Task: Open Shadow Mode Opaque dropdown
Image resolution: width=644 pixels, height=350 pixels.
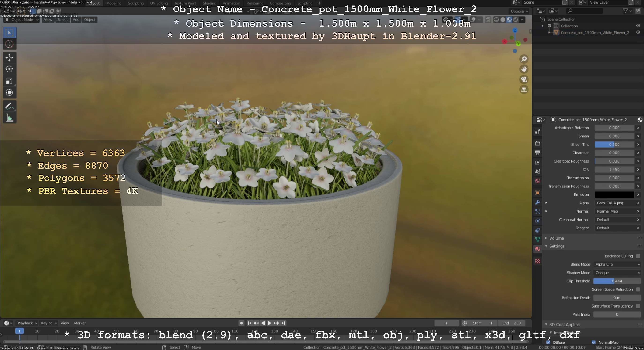Action: (x=617, y=273)
